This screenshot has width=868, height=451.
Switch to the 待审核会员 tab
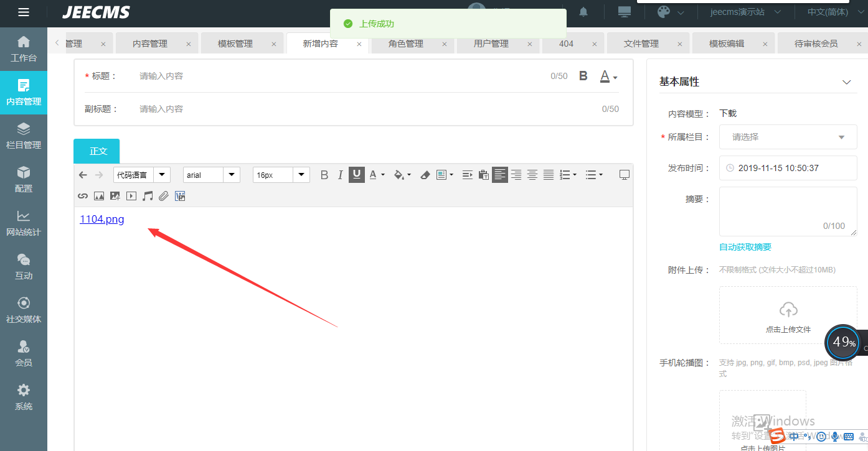pos(816,44)
